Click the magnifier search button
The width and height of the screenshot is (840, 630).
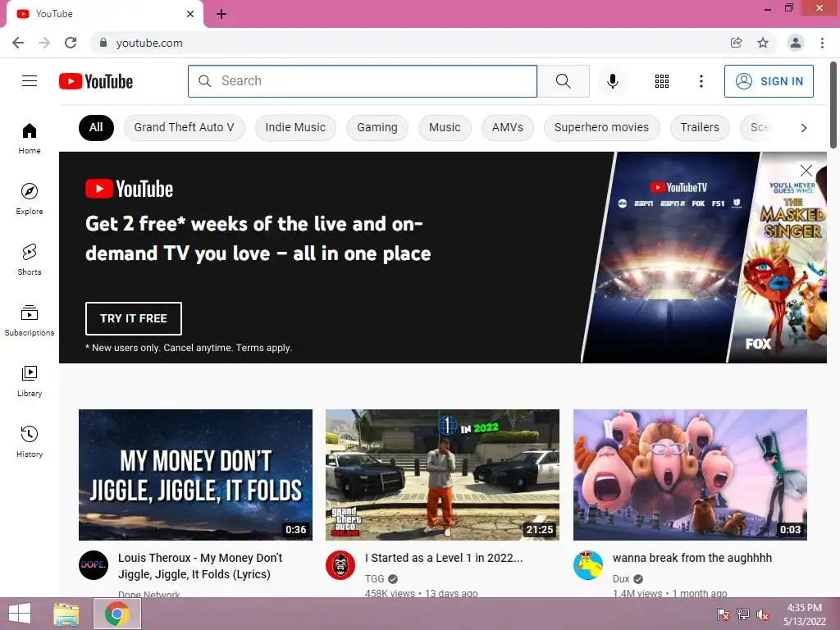[x=563, y=81]
